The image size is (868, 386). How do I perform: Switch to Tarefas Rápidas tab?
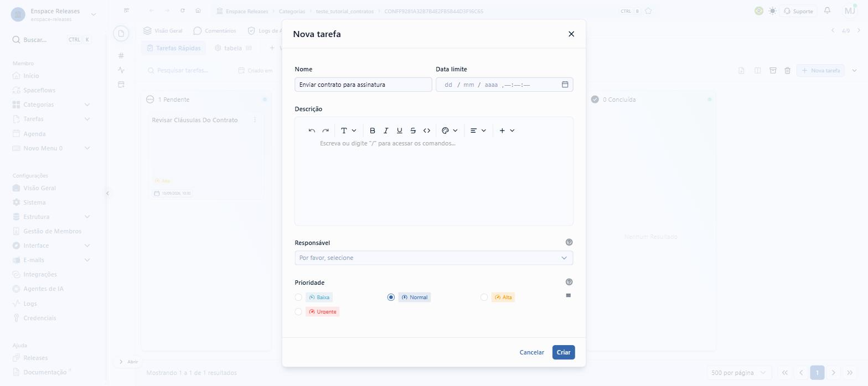[174, 48]
